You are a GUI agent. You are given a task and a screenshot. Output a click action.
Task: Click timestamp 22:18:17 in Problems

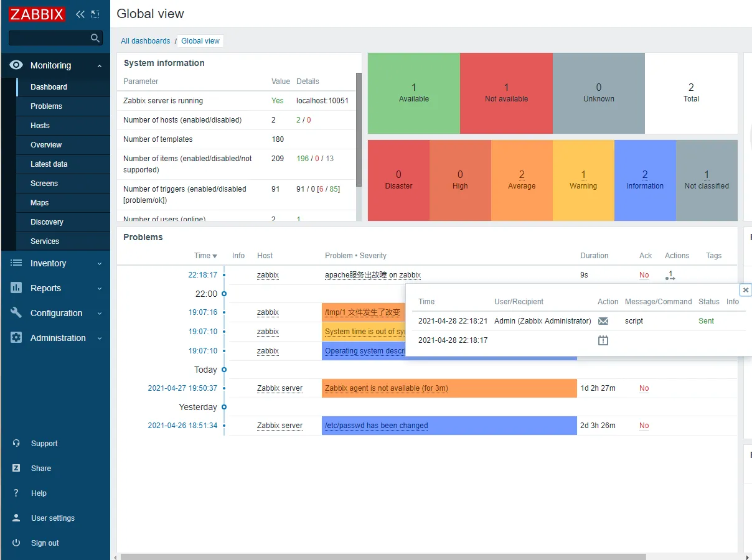pos(203,275)
